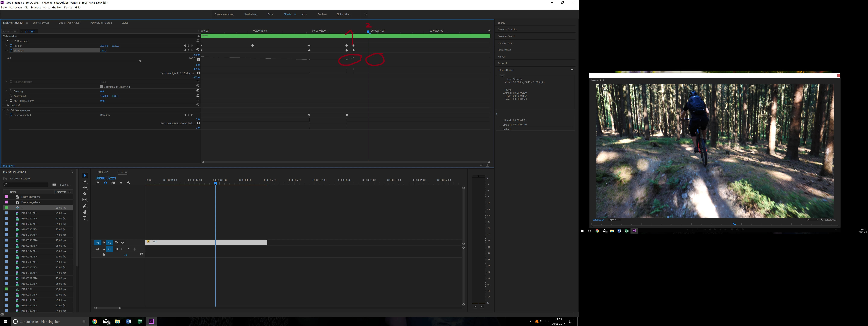Mute audio track A1
The width and height of the screenshot is (868, 326).
click(x=122, y=249)
